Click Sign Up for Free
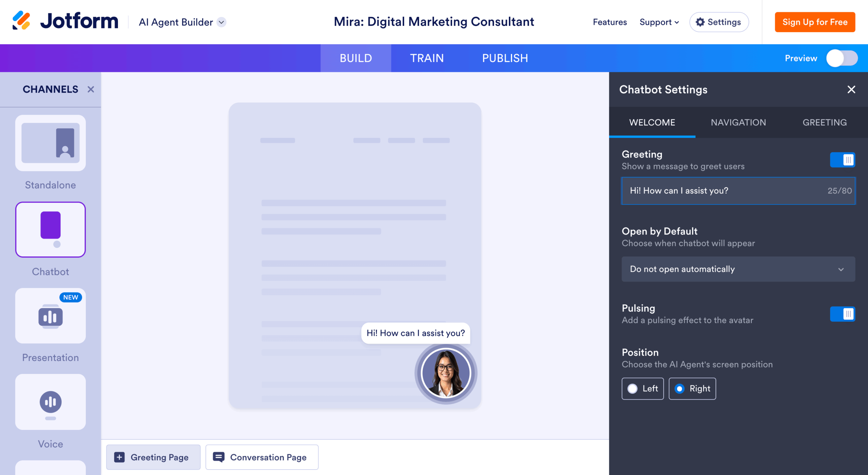The width and height of the screenshot is (868, 475). [815, 22]
